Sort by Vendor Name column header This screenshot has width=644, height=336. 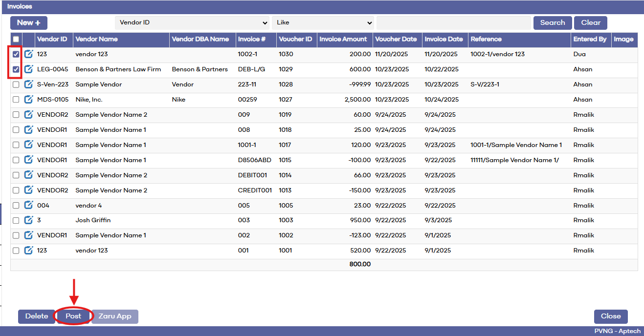[x=96, y=40]
